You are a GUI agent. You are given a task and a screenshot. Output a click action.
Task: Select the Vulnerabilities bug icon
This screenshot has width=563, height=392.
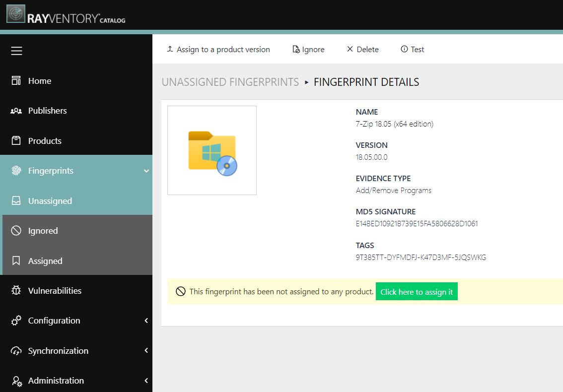16,290
